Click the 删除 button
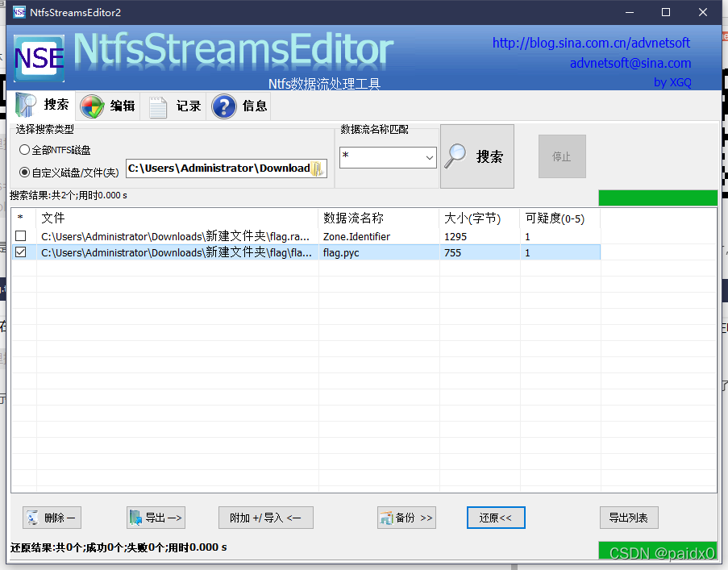Screen dimensions: 728x570 (x=52, y=518)
